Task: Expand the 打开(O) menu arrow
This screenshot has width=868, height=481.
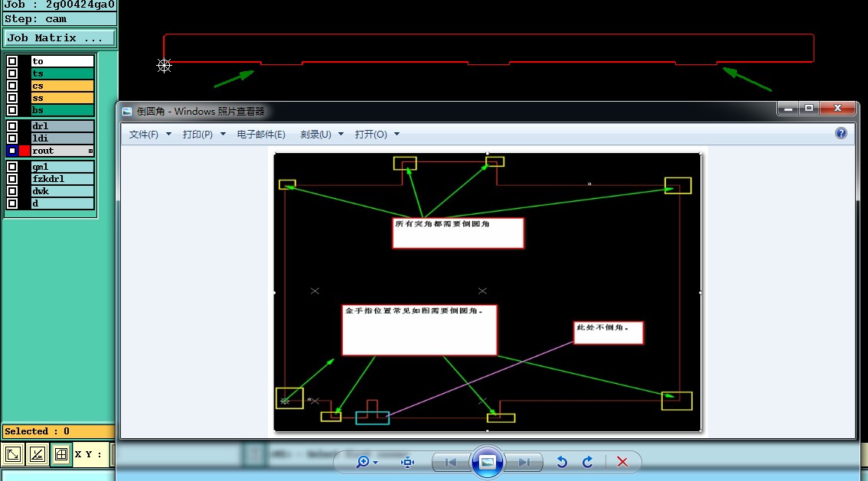Action: point(397,135)
